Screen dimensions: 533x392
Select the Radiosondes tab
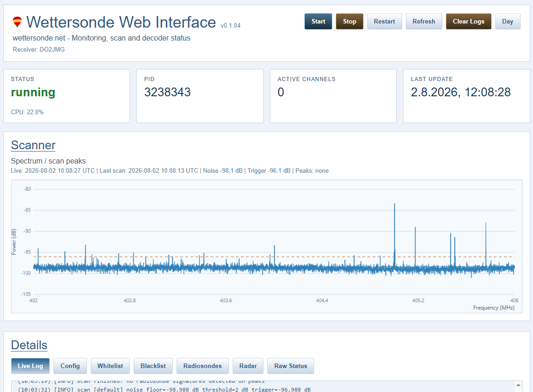coord(203,366)
